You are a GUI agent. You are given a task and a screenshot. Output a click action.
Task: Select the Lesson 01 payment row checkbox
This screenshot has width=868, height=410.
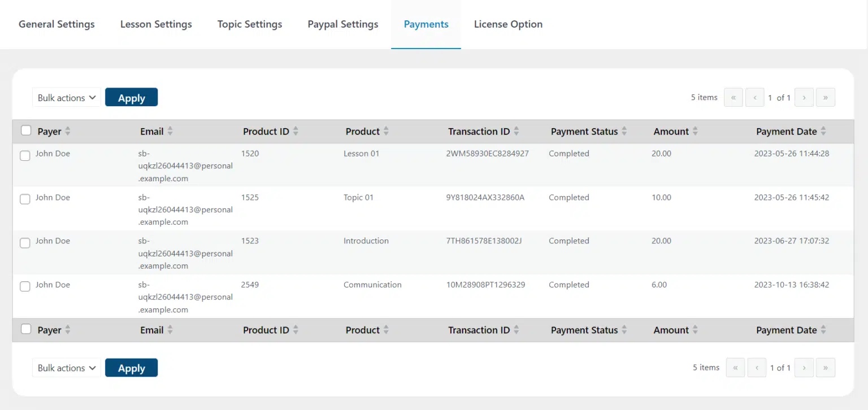tap(25, 156)
